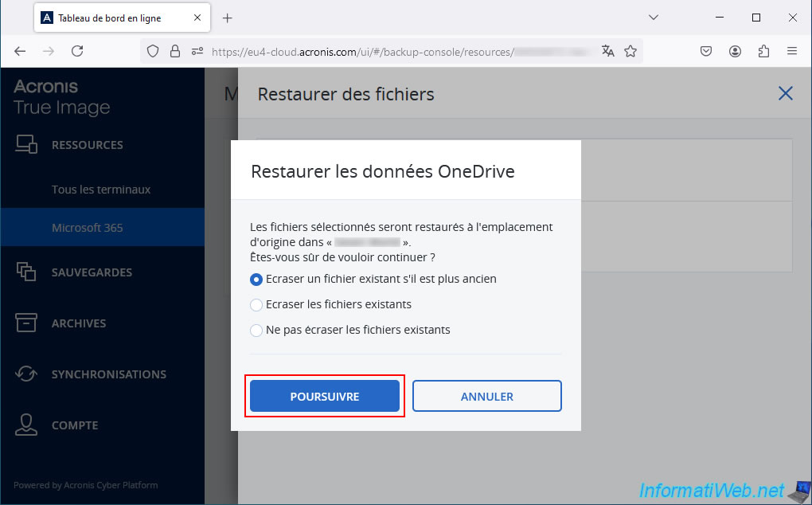Open the RESSOURCES sidebar section
The height and width of the screenshot is (505, 812).
(x=87, y=145)
